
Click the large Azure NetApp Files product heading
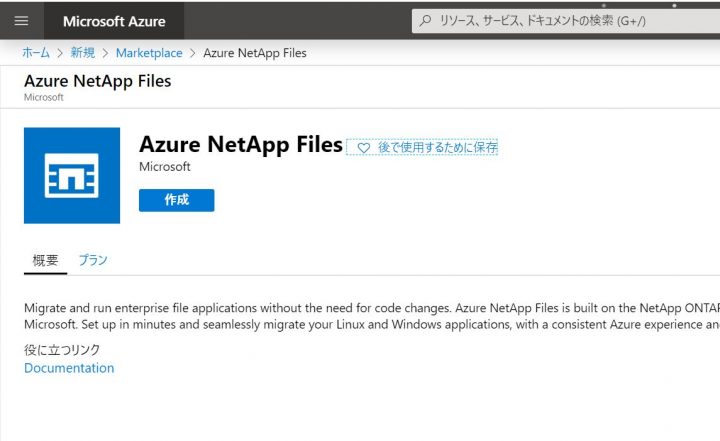[241, 144]
